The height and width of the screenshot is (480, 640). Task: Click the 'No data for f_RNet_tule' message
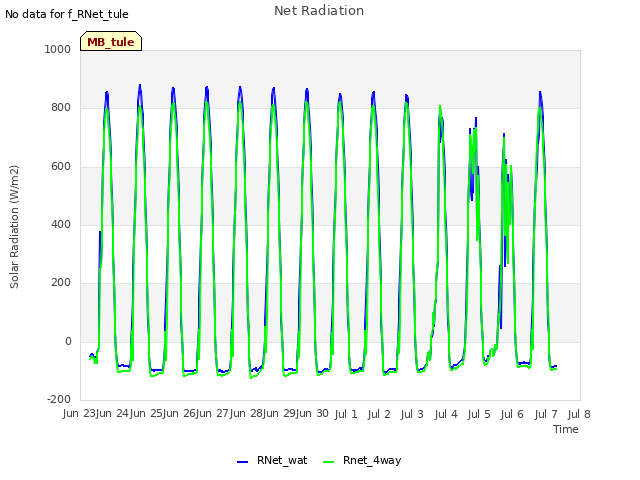(x=67, y=14)
